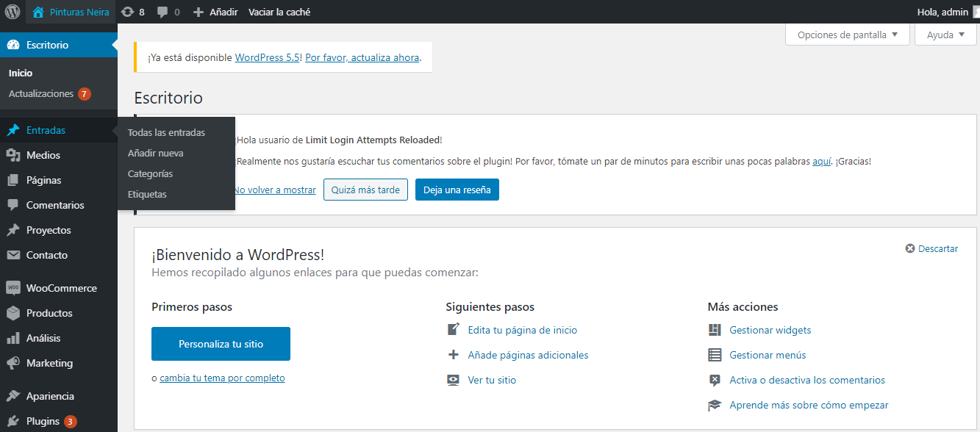
Task: Click the widgets grid icon beside Gestionar widgets
Action: point(715,330)
